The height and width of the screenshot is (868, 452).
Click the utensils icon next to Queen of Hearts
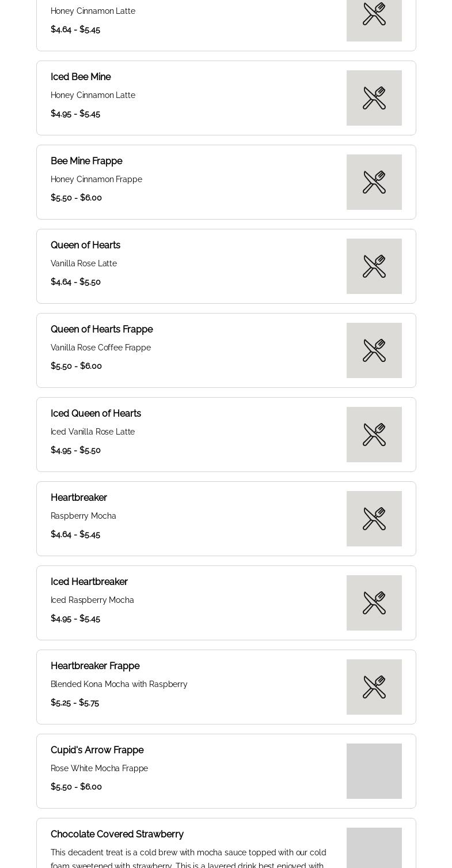point(374,266)
